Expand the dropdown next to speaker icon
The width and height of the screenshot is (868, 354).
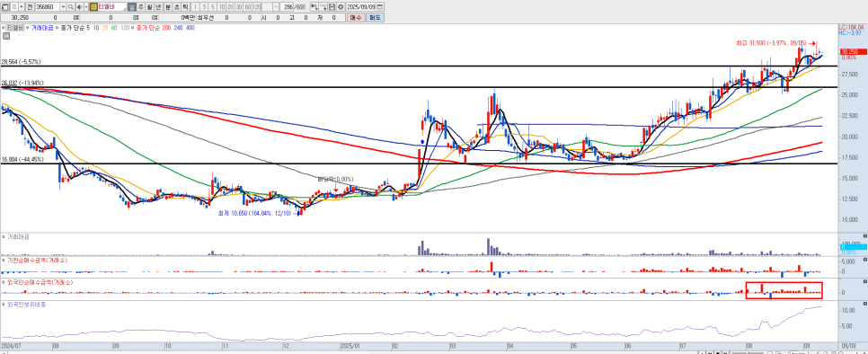pos(86,6)
